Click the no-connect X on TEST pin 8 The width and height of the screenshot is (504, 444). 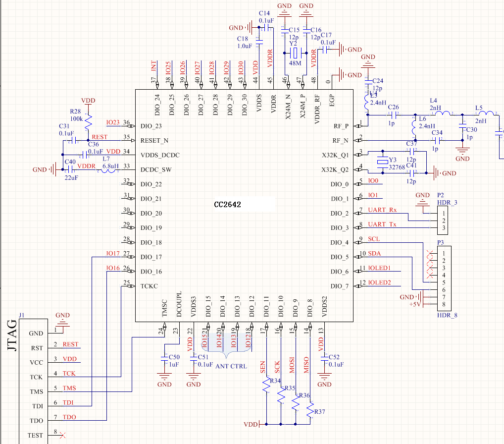(63, 435)
